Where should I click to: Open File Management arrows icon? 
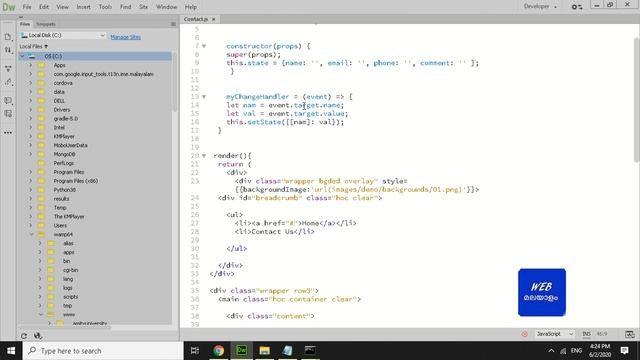pyautogui.click(x=8, y=50)
